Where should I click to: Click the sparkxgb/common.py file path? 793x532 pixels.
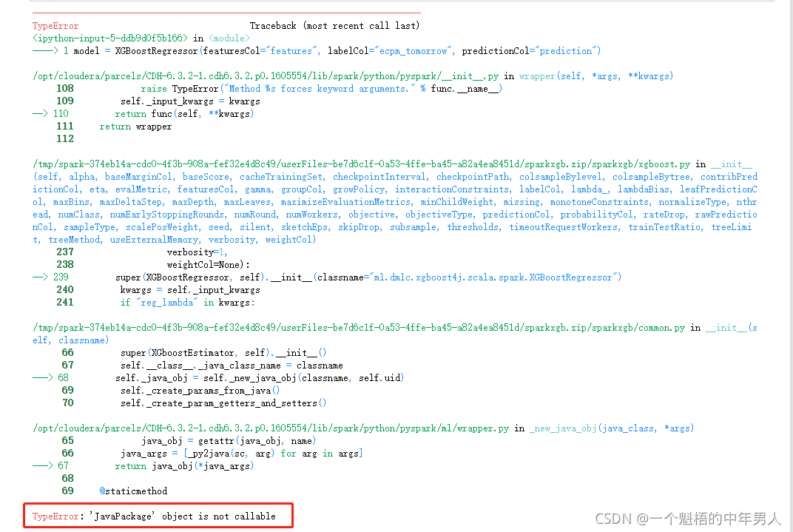pos(359,328)
